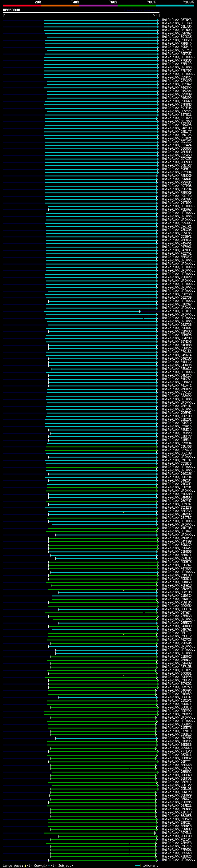Click the yellow gap marker in row C5LTJ4
Image resolution: width=197 pixels, height=868 pixels.
124,634
